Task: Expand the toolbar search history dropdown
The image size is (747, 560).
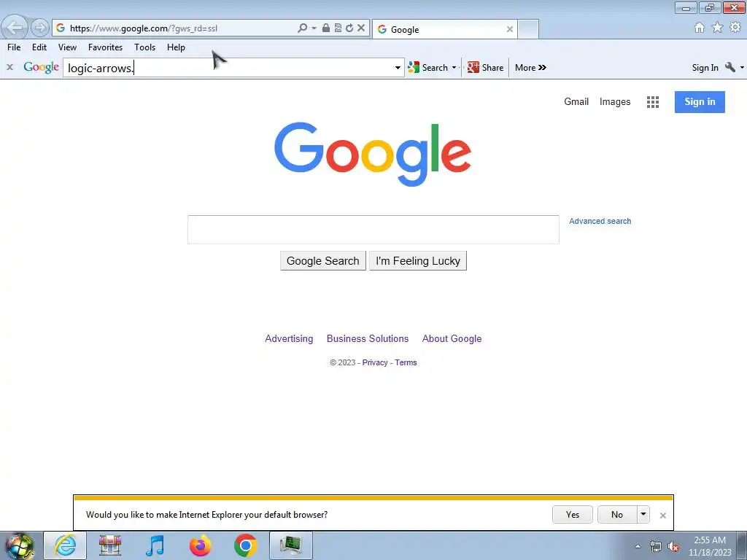Action: 398,68
